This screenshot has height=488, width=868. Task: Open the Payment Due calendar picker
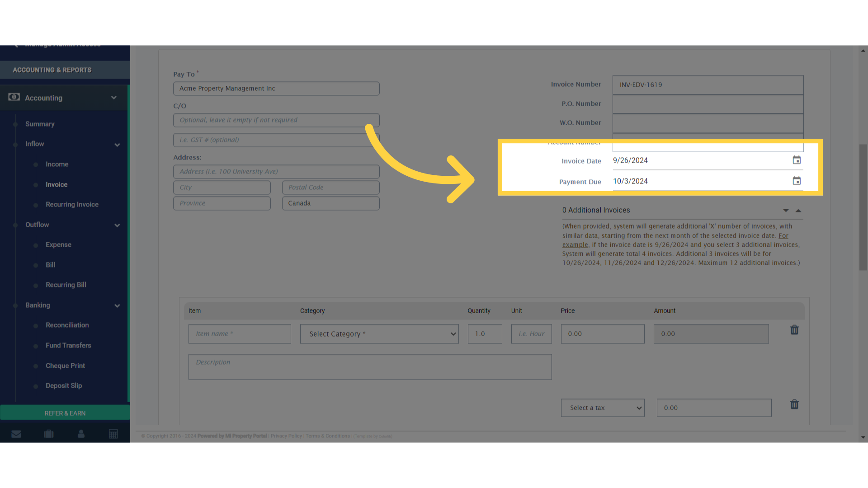[x=797, y=181]
